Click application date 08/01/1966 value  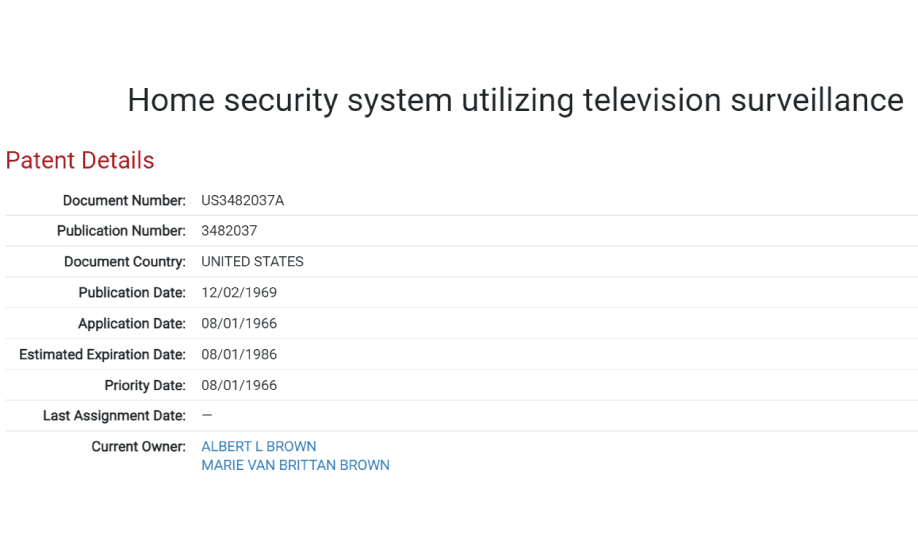239,324
